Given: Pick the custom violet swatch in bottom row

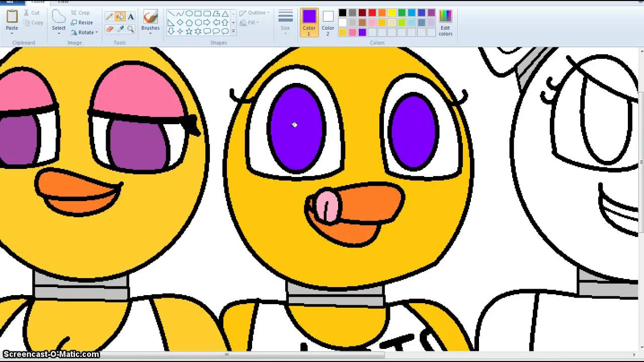Looking at the screenshot, I should point(362,32).
